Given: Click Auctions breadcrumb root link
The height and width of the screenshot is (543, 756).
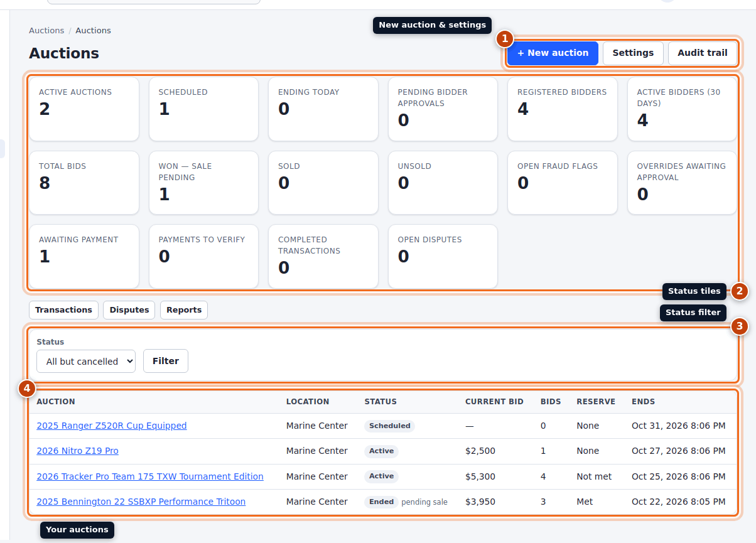Looking at the screenshot, I should 46,30.
